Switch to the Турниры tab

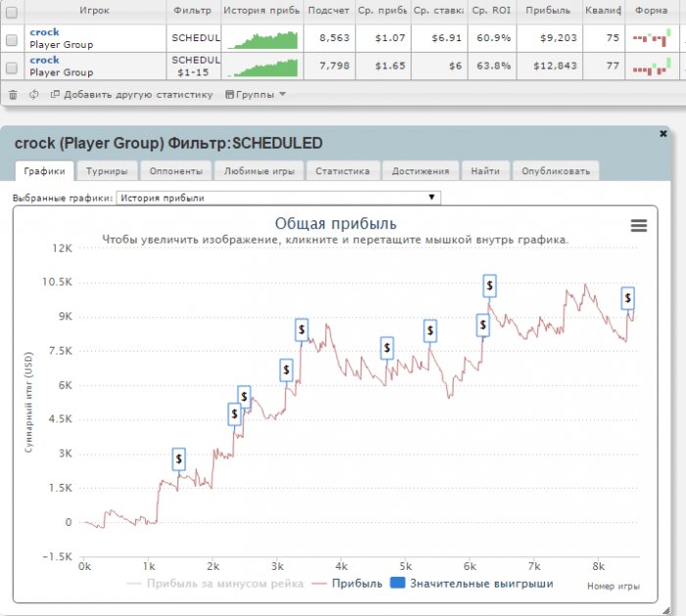point(107,171)
